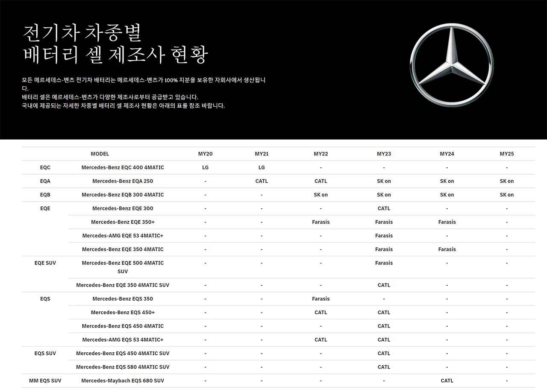Click Mercedes-AMG EQS 53 4MATIC+ model name
The width and height of the screenshot is (547, 392).
click(123, 340)
